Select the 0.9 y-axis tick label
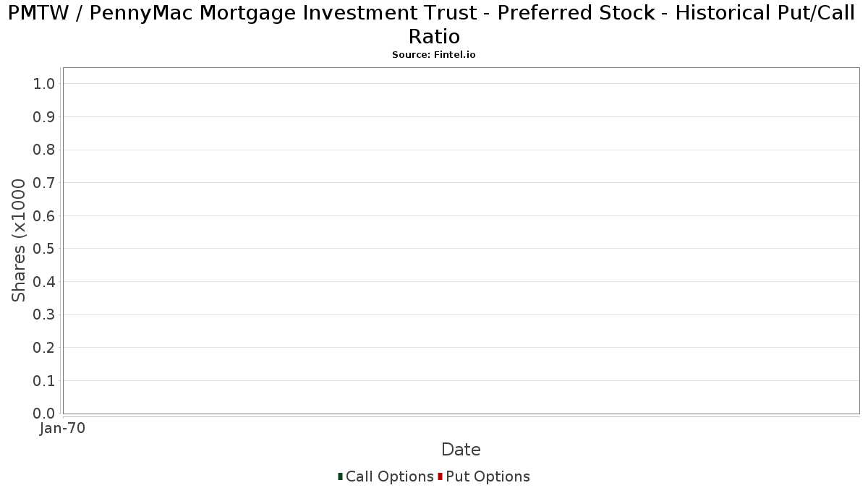The width and height of the screenshot is (868, 488). tap(44, 117)
